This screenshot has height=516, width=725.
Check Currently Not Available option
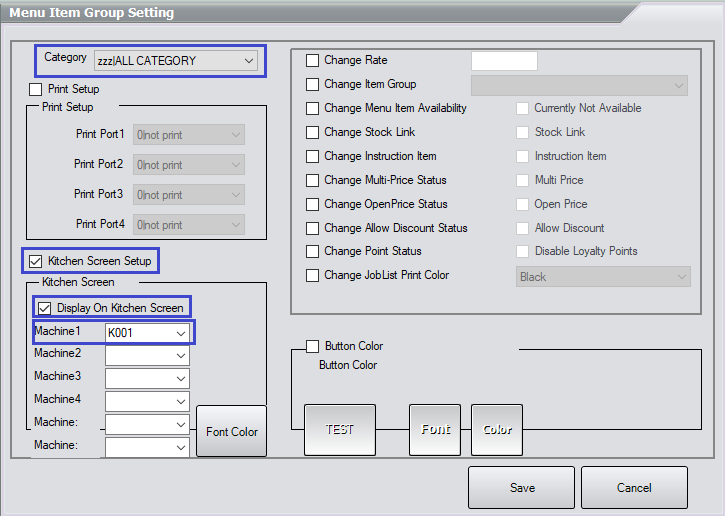click(x=522, y=108)
